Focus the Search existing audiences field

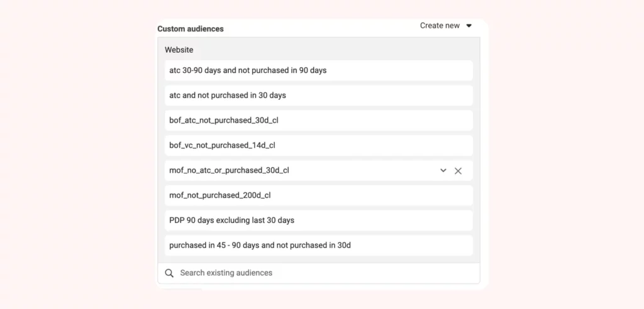(319, 273)
